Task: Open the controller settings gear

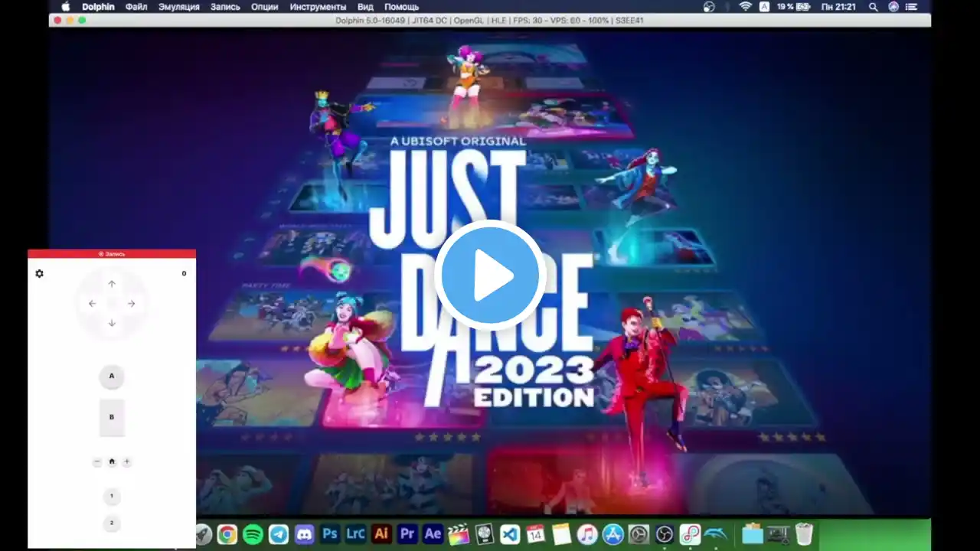Action: coord(40,273)
